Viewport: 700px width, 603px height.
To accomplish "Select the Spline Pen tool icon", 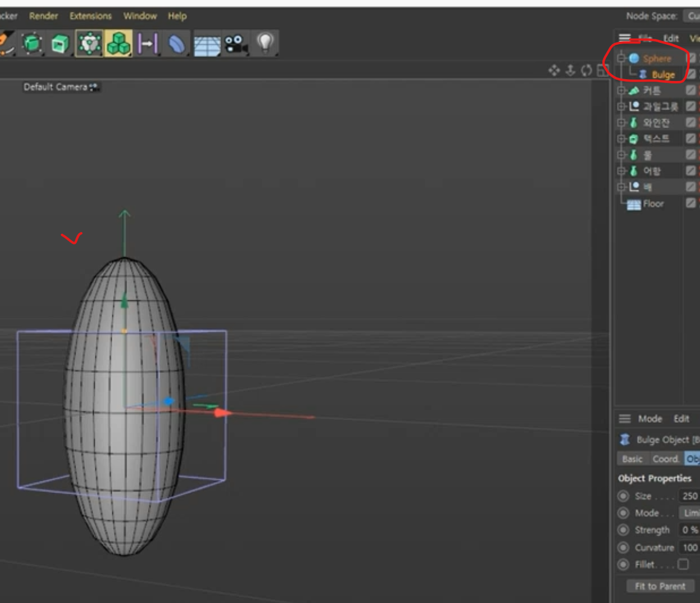I will point(6,44).
